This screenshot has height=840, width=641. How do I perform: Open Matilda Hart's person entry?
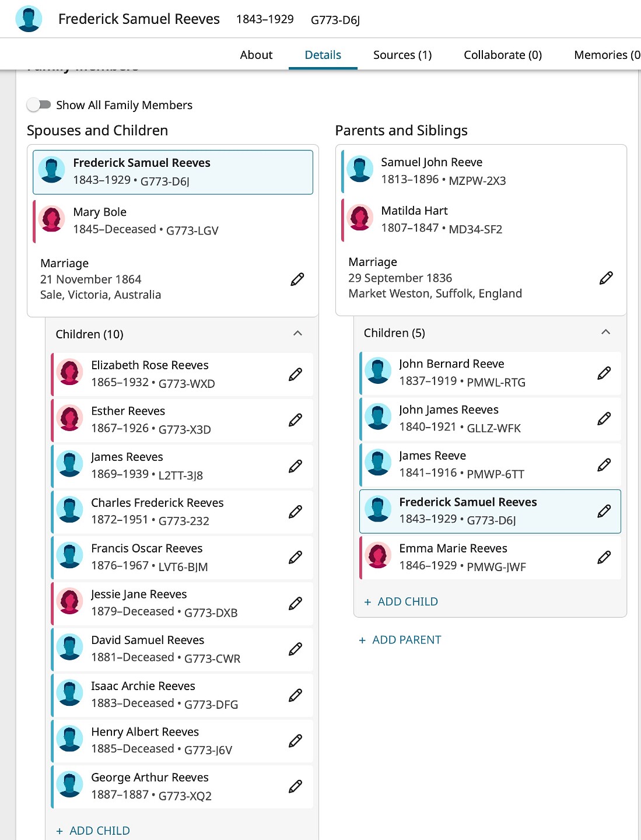pyautogui.click(x=415, y=211)
